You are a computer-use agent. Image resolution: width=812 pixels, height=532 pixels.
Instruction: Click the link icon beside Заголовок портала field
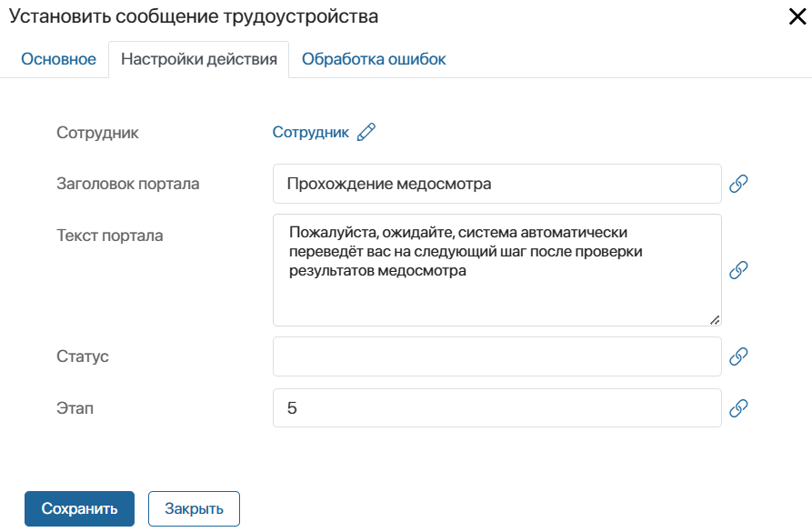pos(738,184)
